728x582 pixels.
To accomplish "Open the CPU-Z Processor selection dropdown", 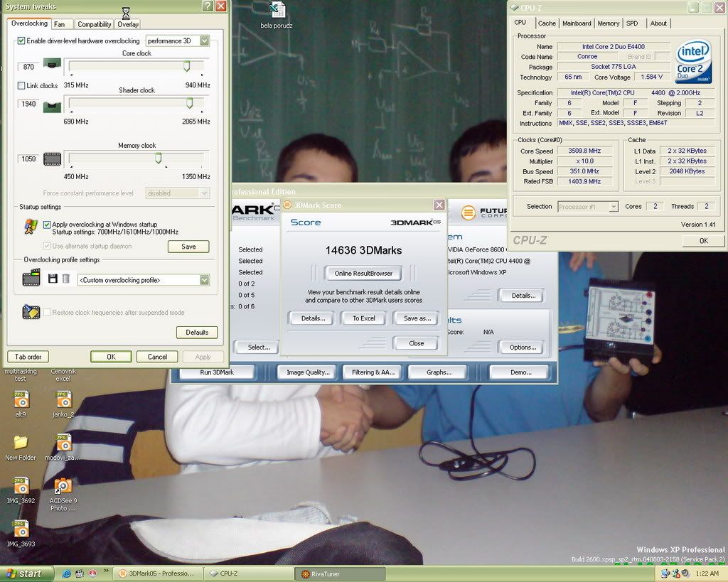I will click(x=614, y=207).
